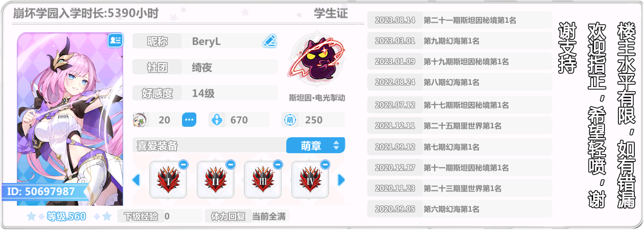This screenshot has width=644, height=230.
Task: Remove badge IV with its minus button
Action: click(325, 165)
